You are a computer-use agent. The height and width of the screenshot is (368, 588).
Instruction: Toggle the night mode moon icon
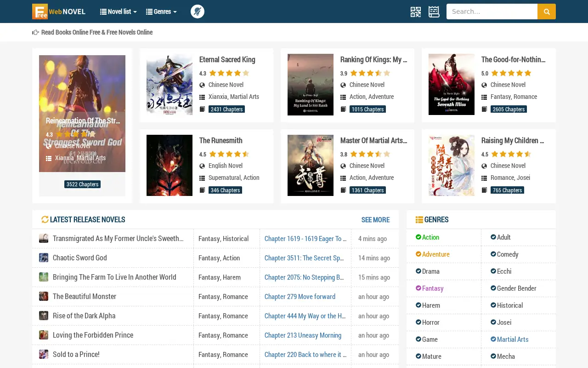coord(198,11)
